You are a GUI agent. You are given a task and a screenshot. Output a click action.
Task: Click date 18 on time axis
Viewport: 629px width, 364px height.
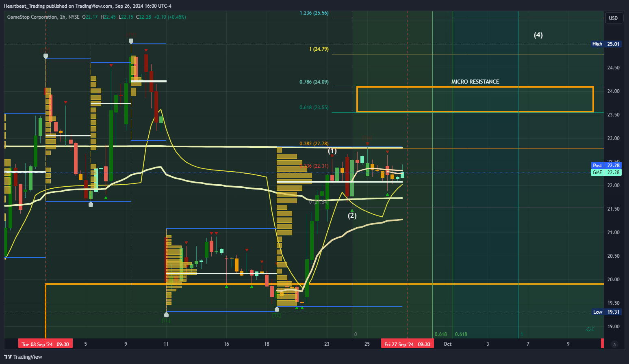click(x=267, y=344)
